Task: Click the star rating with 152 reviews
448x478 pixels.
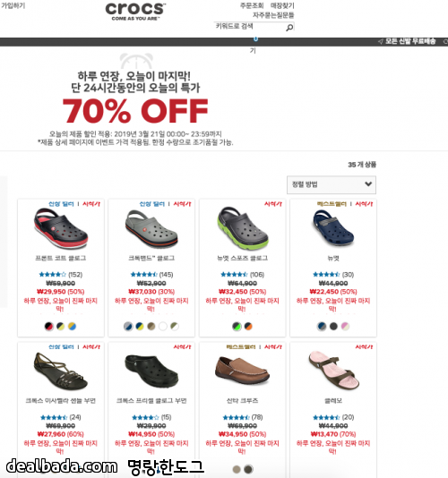Action: 61,275
